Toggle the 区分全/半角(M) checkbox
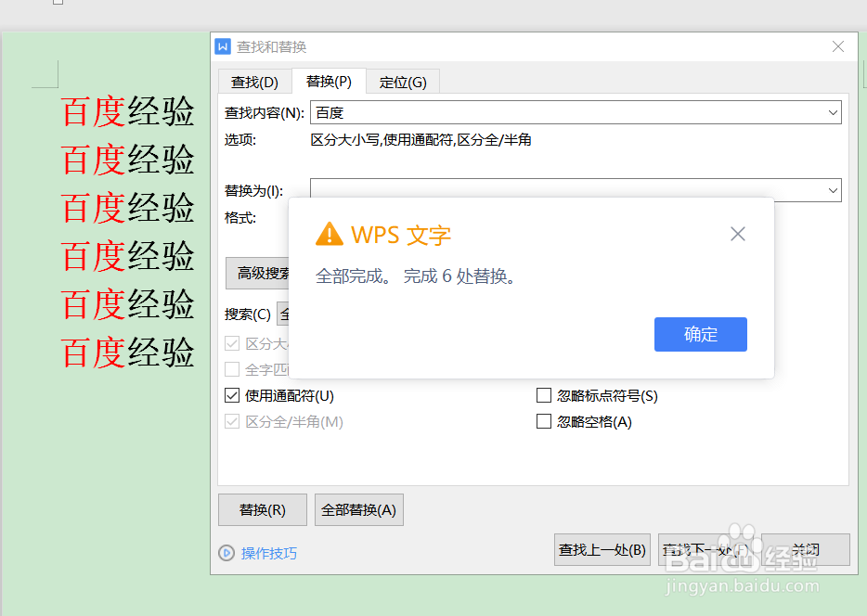The height and width of the screenshot is (616, 867). pyautogui.click(x=232, y=421)
